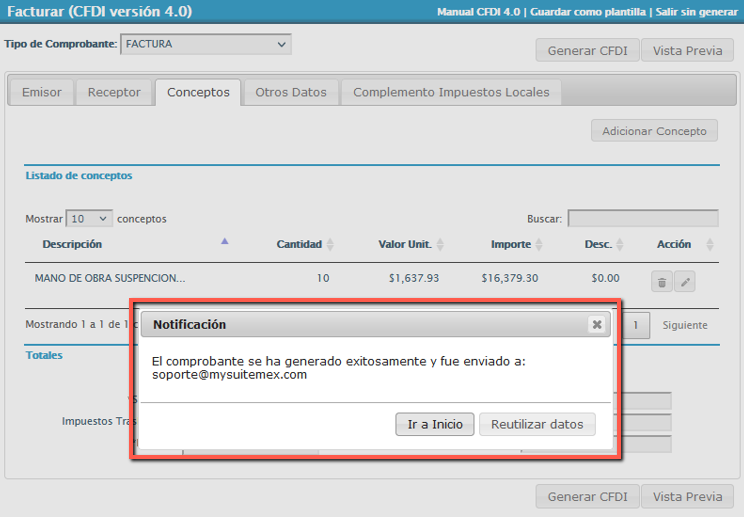The image size is (744, 517).
Task: Open Tipo de Comprobante dropdown
Action: click(205, 44)
